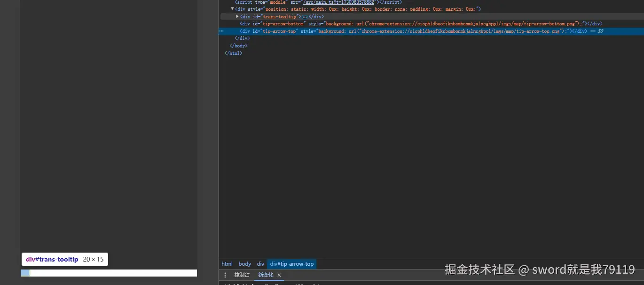Select html in the breadcrumb bar
This screenshot has height=285, width=644.
click(x=227, y=264)
